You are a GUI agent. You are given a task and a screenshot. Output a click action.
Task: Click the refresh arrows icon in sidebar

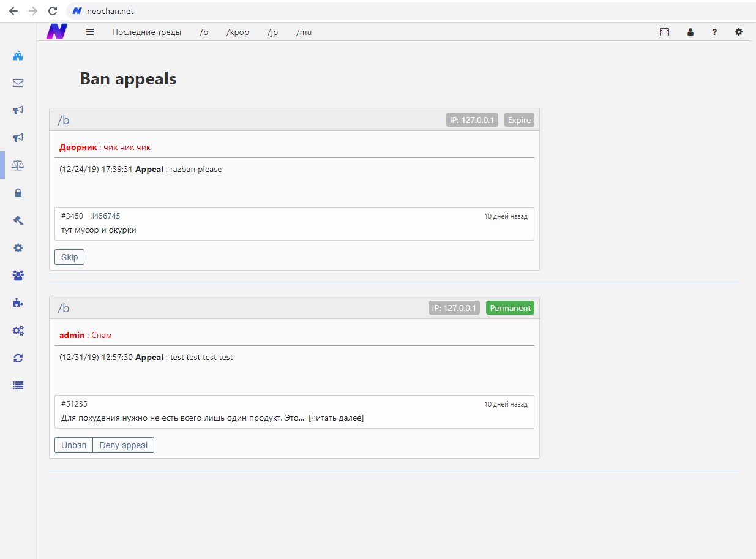(x=18, y=358)
